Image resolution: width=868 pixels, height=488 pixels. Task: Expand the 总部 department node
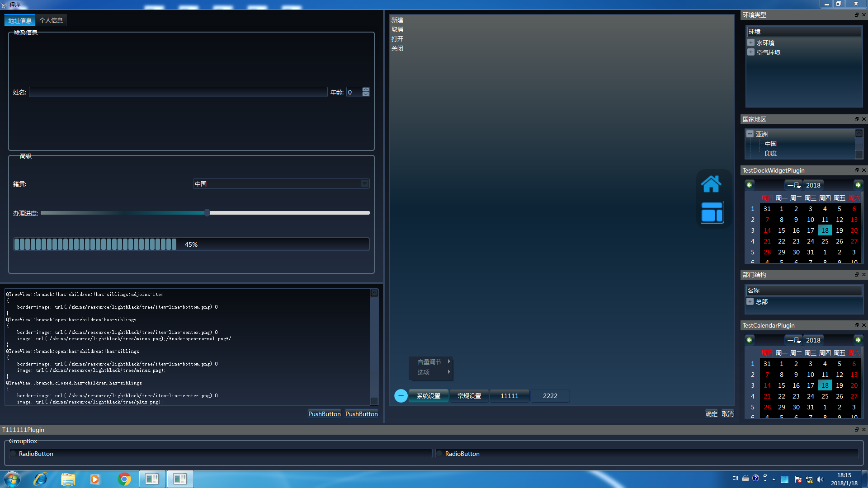750,301
